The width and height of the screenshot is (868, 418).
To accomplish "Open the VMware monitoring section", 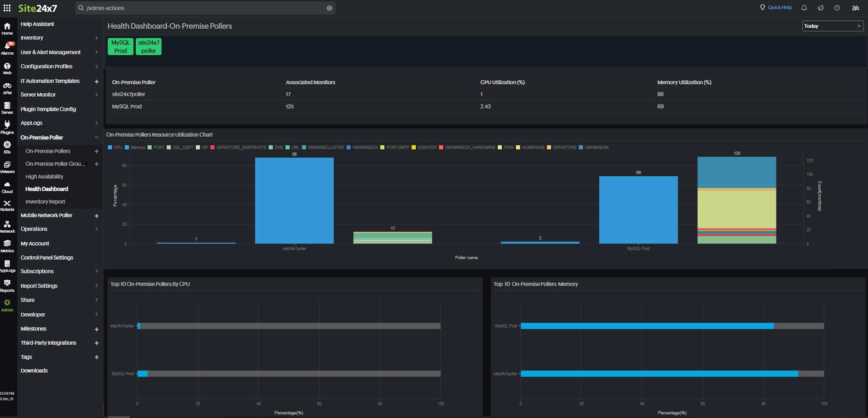I will coord(7,168).
